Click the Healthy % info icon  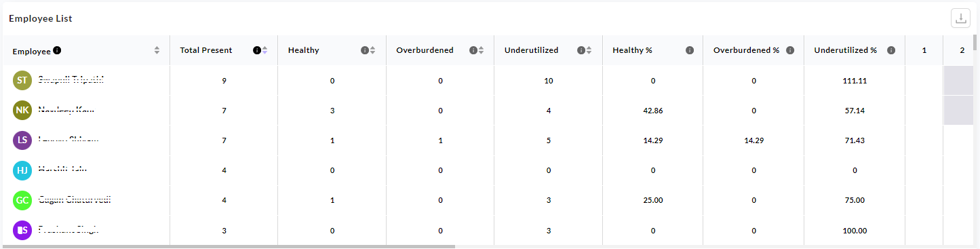pyautogui.click(x=690, y=50)
